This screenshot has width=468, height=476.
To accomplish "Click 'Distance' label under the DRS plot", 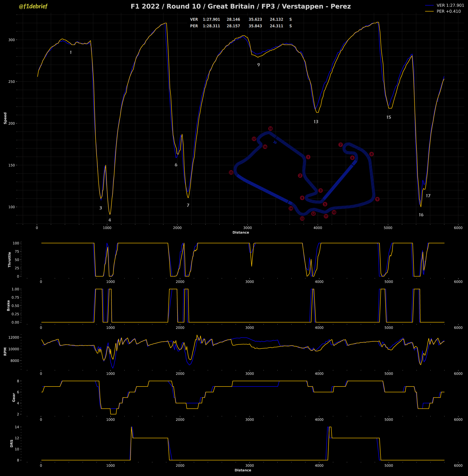I will [243, 470].
